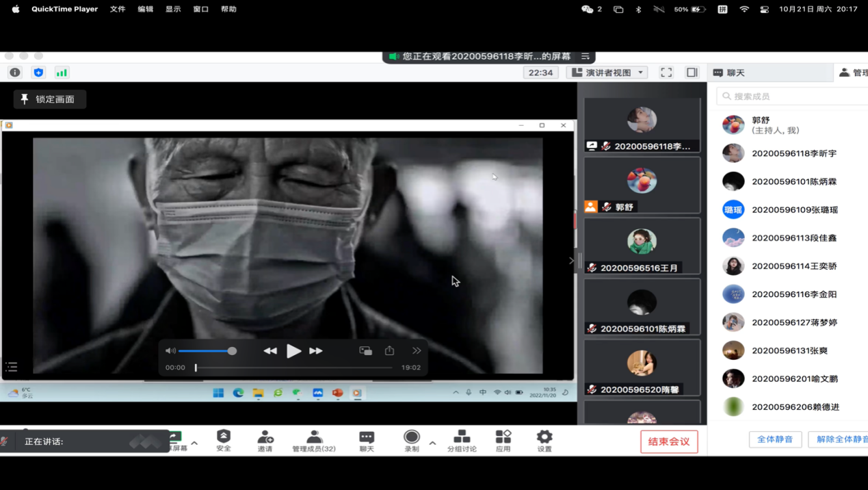Click End Meeting (结束会议) button
The height and width of the screenshot is (490, 868).
669,441
